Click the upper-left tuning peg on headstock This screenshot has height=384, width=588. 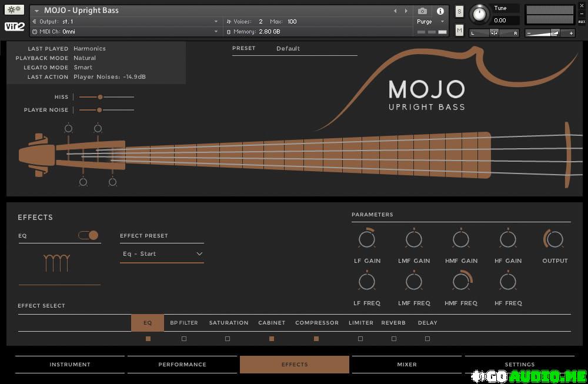[68, 128]
